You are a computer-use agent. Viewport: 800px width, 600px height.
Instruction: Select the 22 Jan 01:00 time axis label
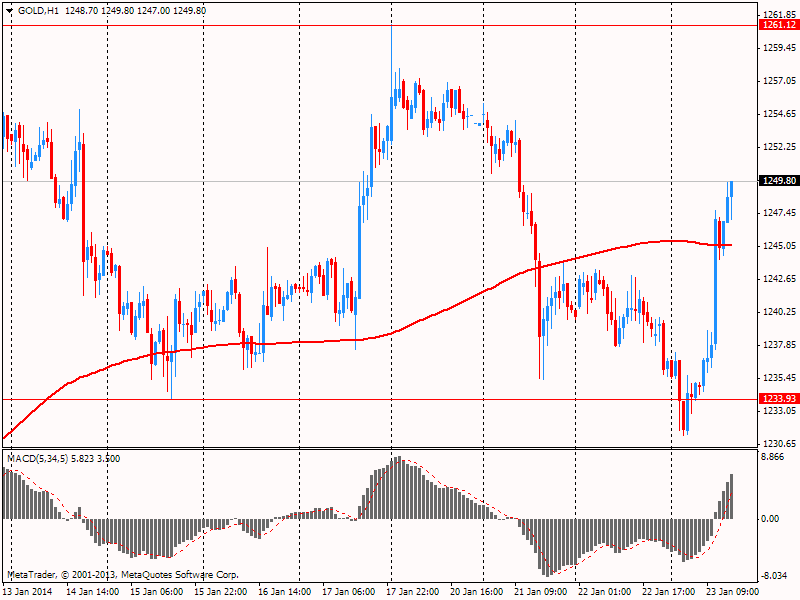click(x=605, y=592)
